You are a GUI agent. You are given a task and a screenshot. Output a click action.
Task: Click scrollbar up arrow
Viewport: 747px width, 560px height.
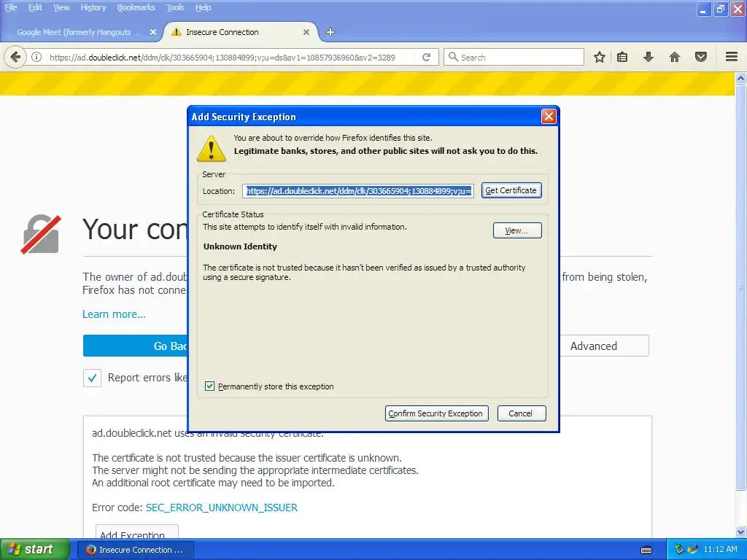(x=740, y=77)
